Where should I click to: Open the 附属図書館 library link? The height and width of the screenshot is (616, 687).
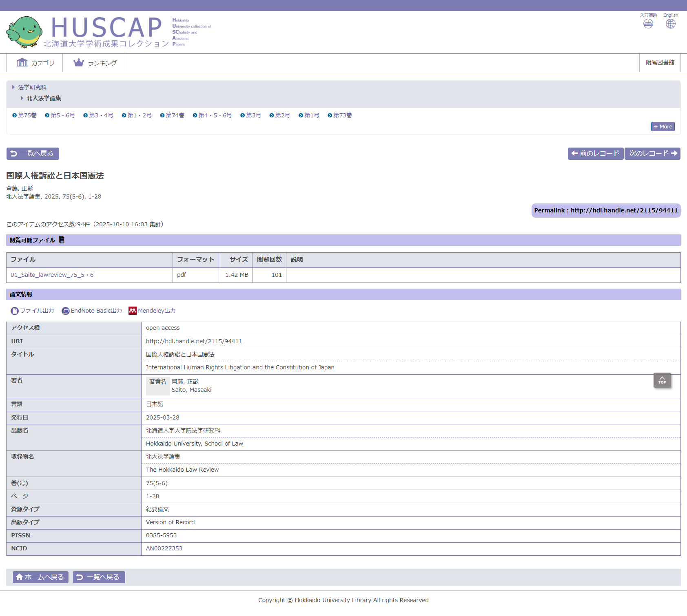(x=660, y=63)
